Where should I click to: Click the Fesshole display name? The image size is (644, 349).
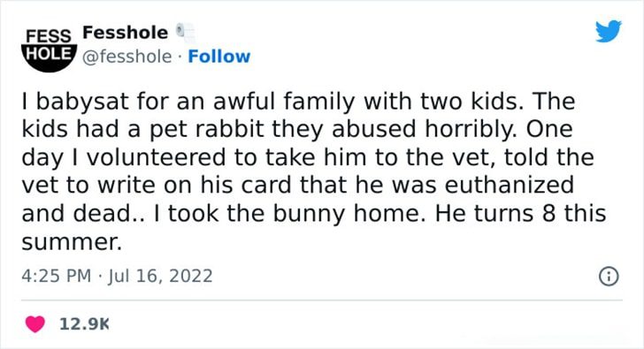point(126,33)
